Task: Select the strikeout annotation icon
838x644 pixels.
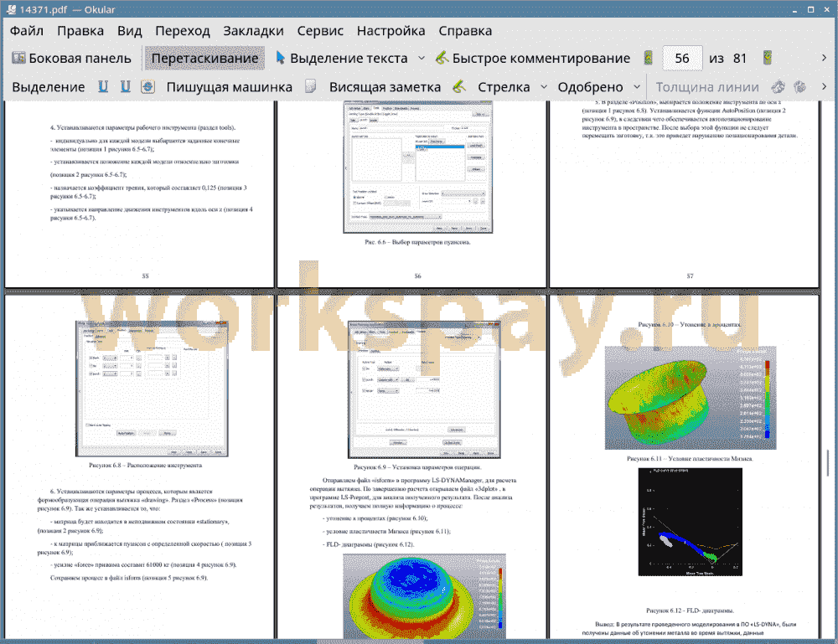Action: point(148,86)
